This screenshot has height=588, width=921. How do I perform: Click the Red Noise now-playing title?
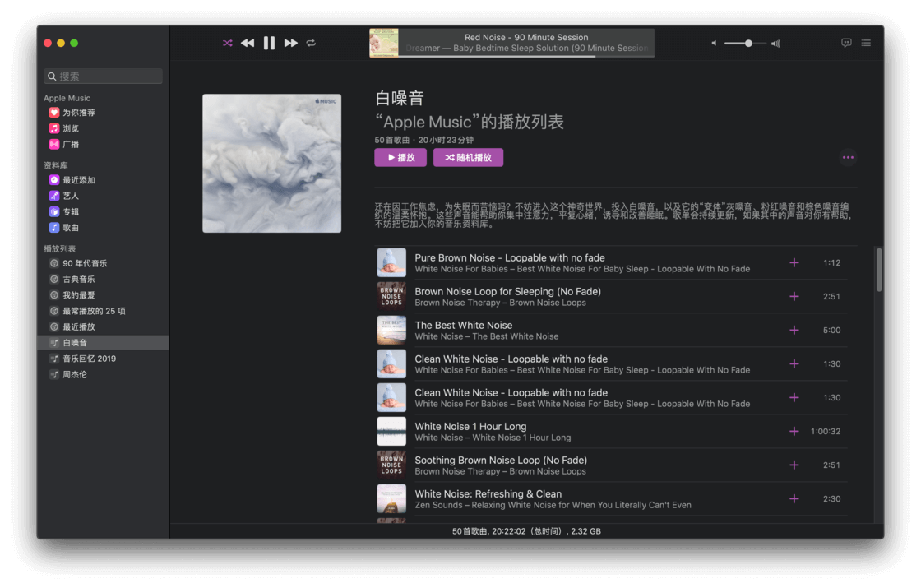click(x=526, y=37)
